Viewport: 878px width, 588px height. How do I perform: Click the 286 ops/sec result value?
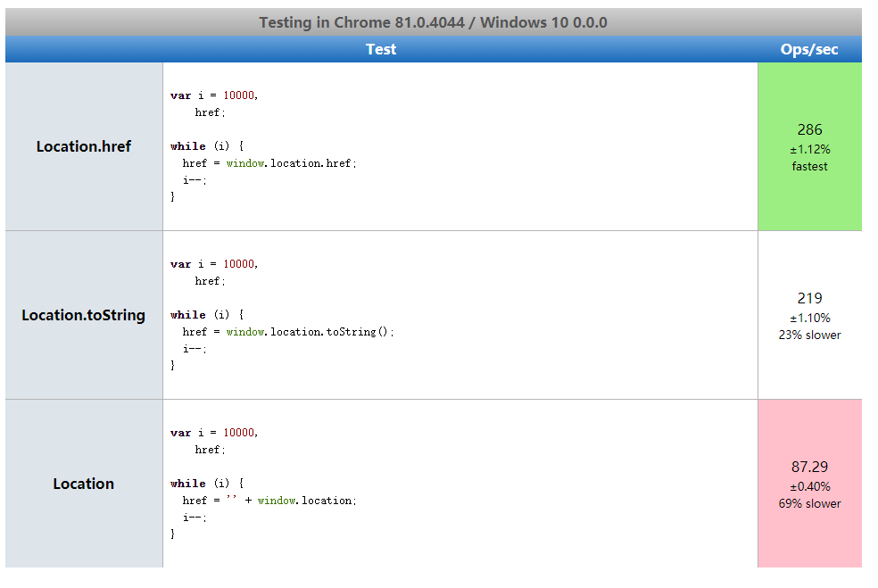(809, 129)
